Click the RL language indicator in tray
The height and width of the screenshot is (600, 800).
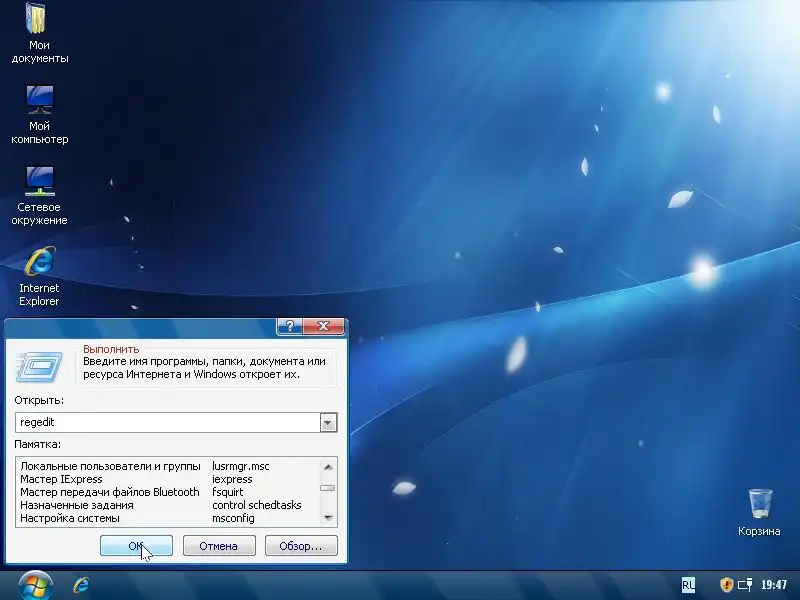coord(688,585)
